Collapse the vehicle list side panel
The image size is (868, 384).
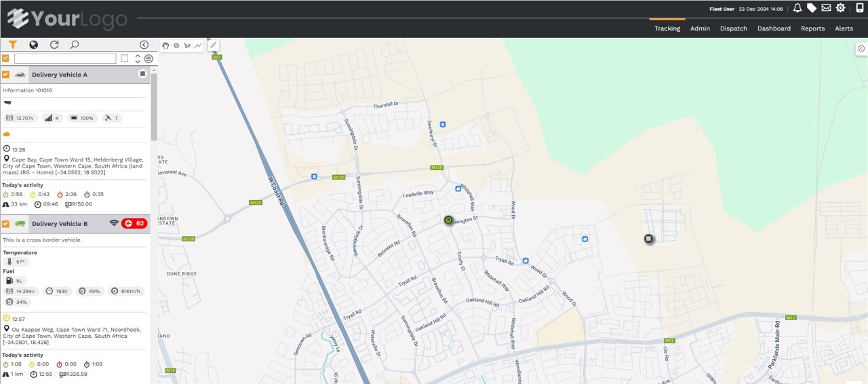tap(144, 45)
